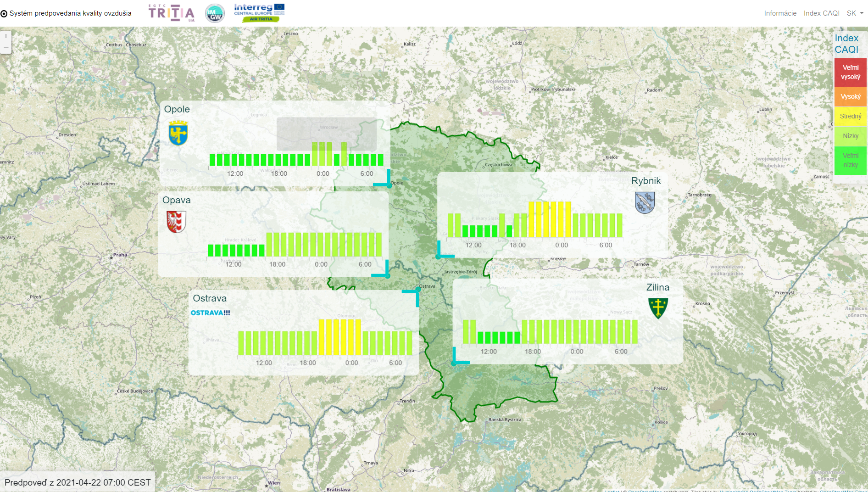868x492 pixels.
Task: Click the target icon beside site title
Action: click(4, 14)
